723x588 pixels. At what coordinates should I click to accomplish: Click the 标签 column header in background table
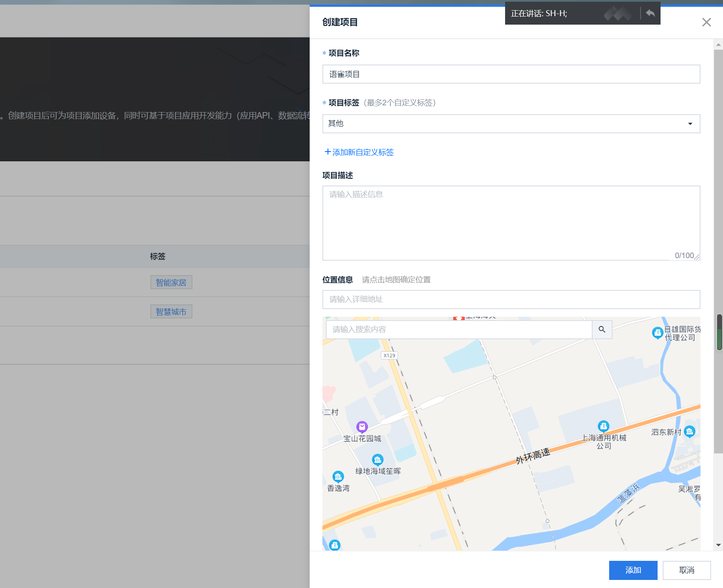[x=158, y=256]
